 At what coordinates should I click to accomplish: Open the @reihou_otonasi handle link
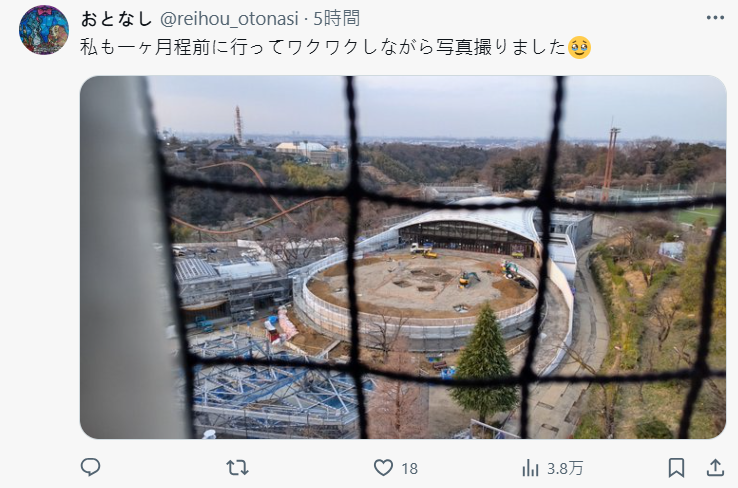click(x=229, y=19)
